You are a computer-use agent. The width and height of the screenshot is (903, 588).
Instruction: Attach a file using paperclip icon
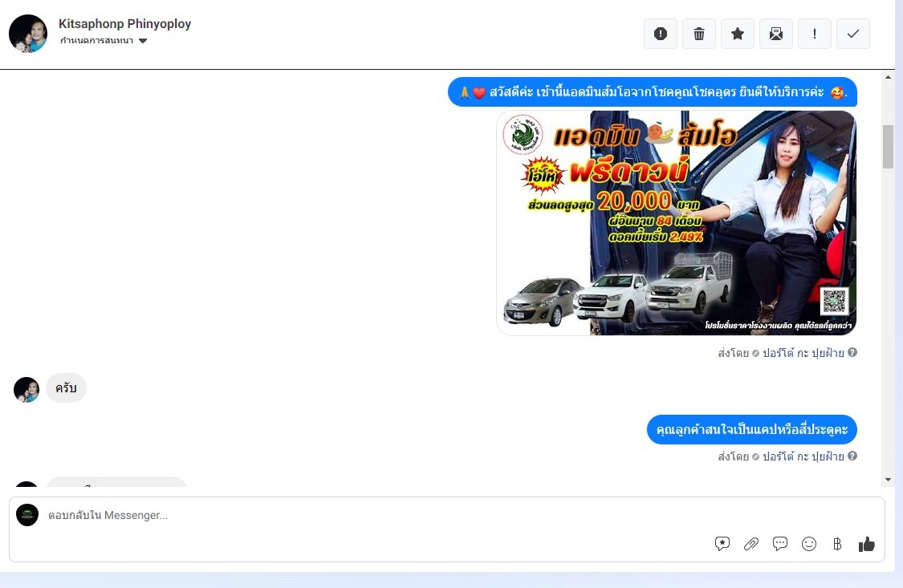click(x=751, y=544)
